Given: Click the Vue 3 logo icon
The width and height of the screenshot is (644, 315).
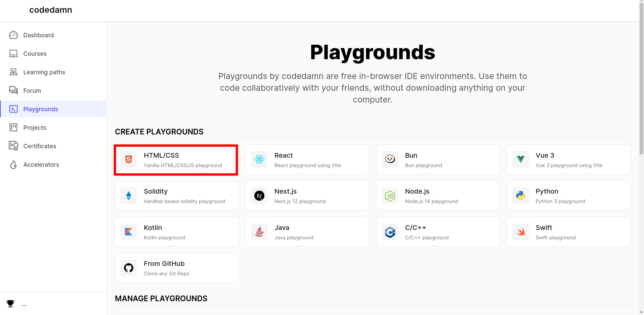Looking at the screenshot, I should [x=520, y=159].
